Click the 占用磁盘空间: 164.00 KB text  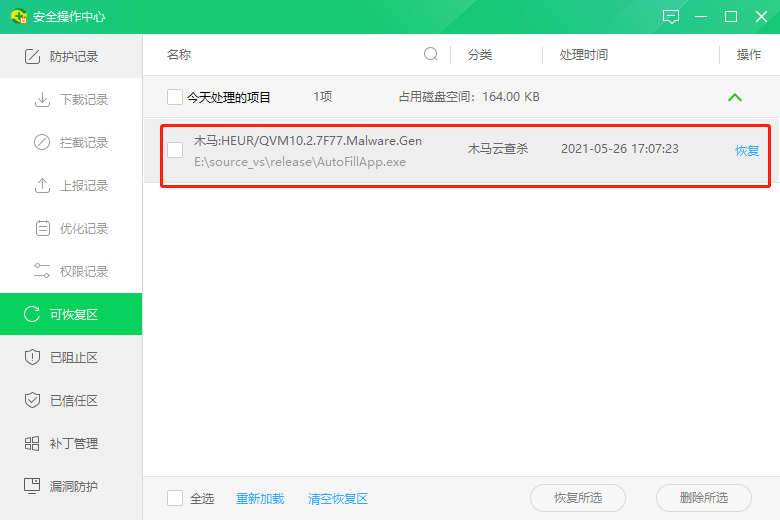(x=469, y=97)
